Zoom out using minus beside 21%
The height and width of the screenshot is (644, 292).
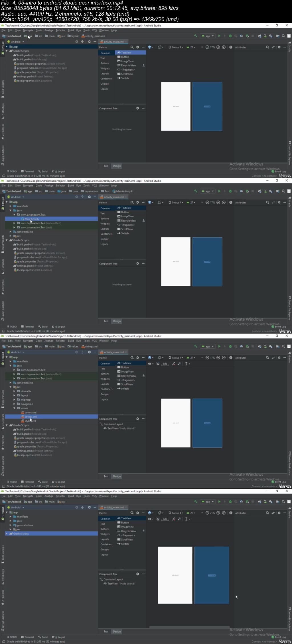207,513
